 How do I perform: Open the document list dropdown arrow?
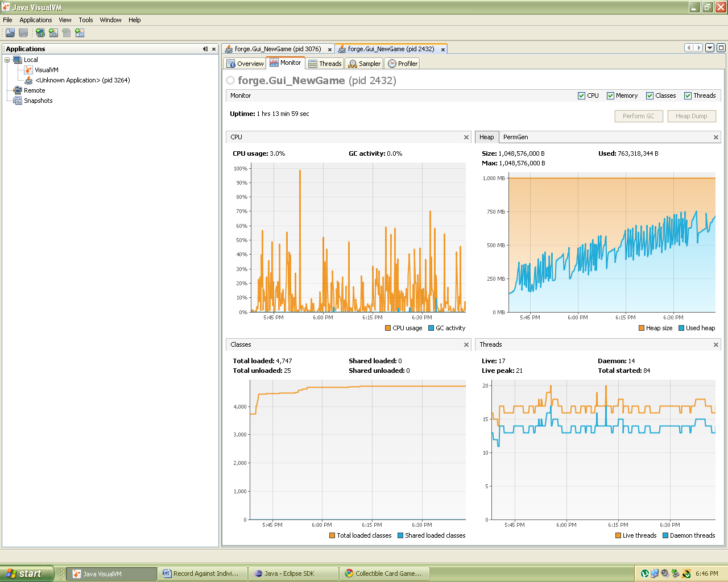pos(710,48)
